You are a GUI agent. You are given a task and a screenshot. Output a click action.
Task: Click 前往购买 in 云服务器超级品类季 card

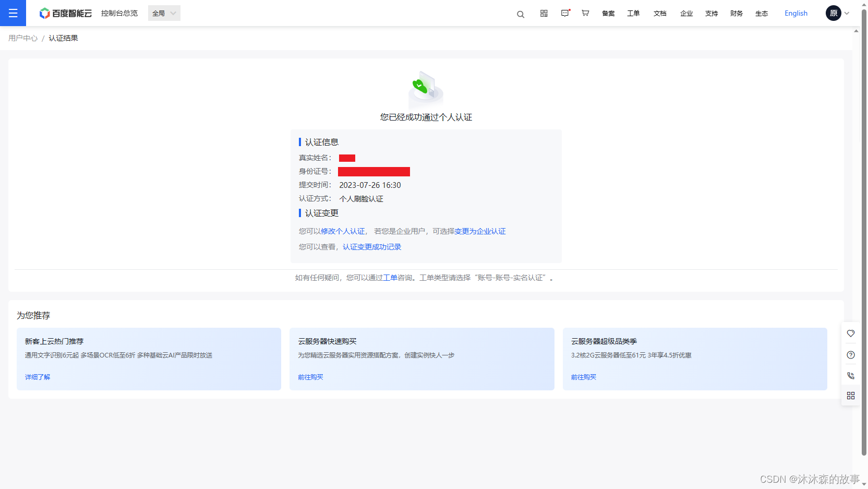pos(584,377)
